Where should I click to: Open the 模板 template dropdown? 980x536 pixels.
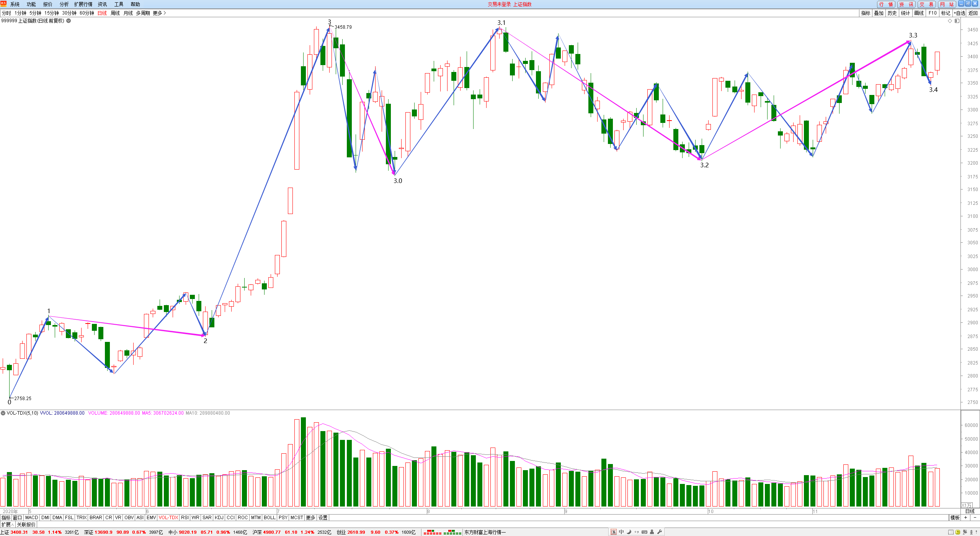(955, 518)
